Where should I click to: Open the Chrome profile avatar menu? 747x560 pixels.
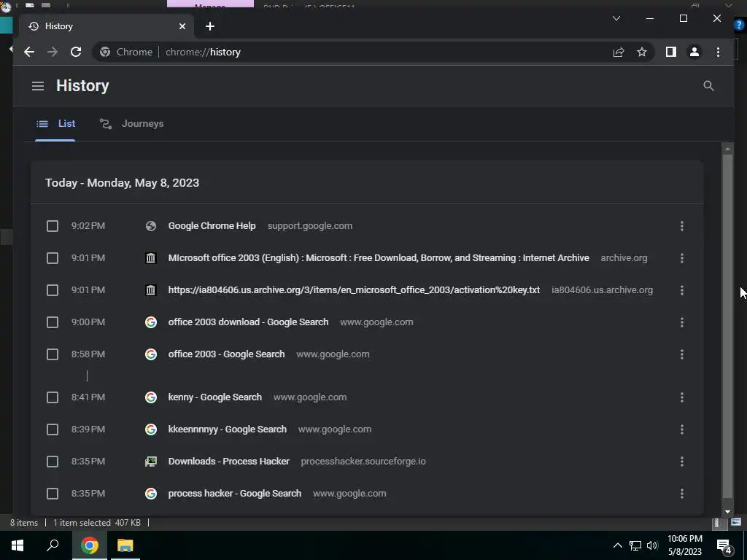694,52
